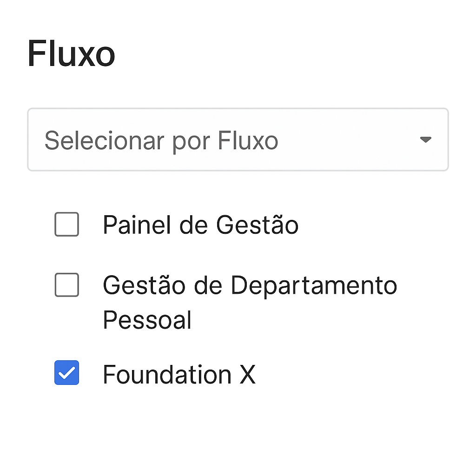The height and width of the screenshot is (476, 476).
Task: Uncheck the Foundation X checkbox
Action: [x=67, y=373]
